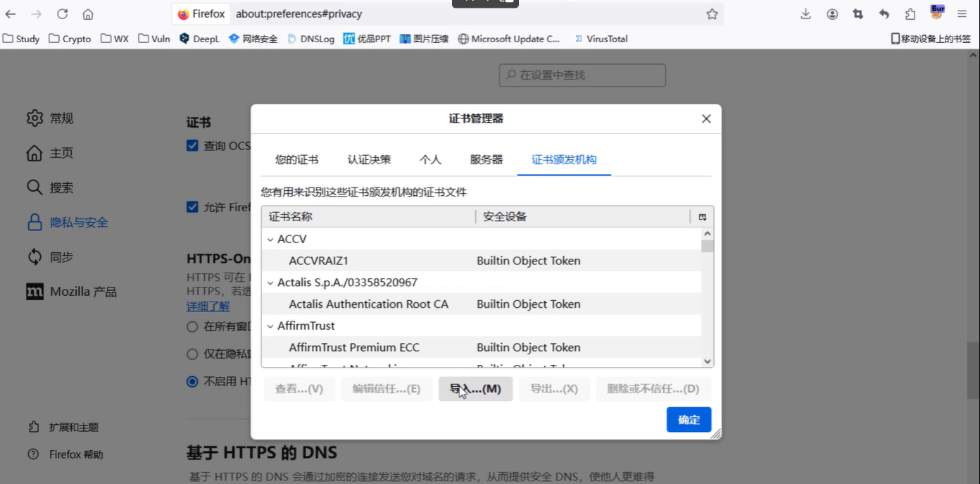Close the 证书管理器 dialog

[706, 119]
